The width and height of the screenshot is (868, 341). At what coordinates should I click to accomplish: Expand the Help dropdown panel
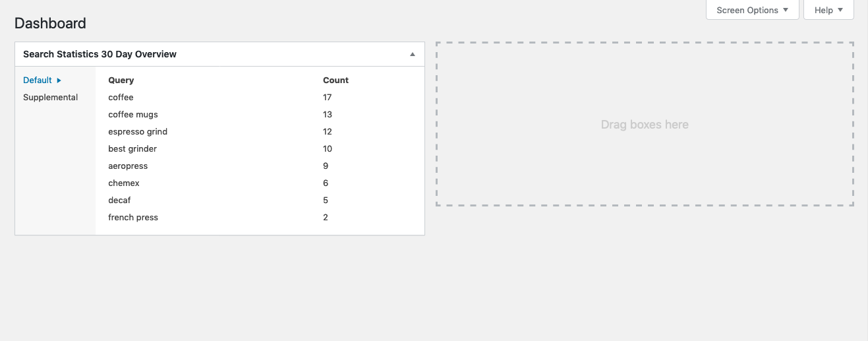point(828,10)
